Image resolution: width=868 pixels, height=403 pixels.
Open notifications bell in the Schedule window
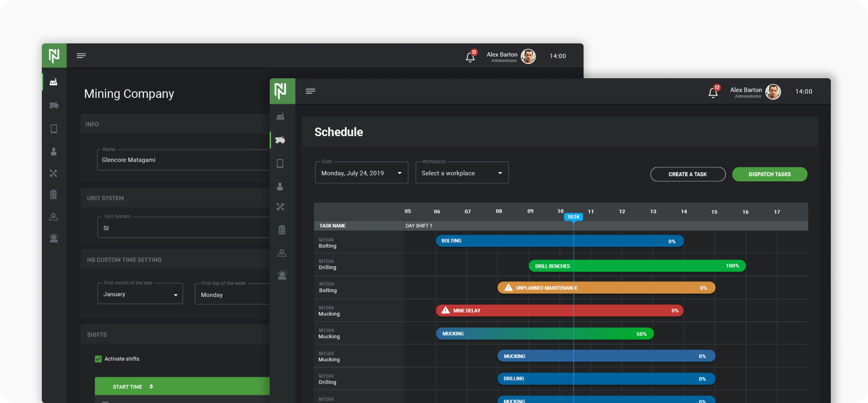(713, 93)
